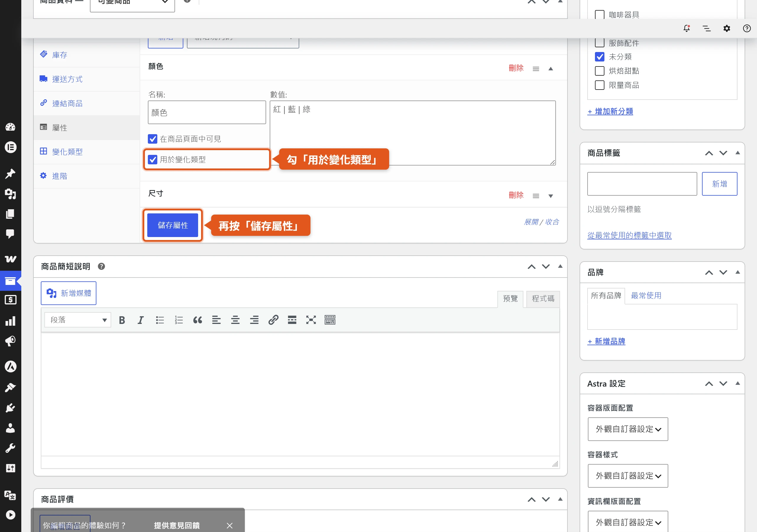Check the 限量商品 category
This screenshot has height=532, width=757.
(599, 85)
